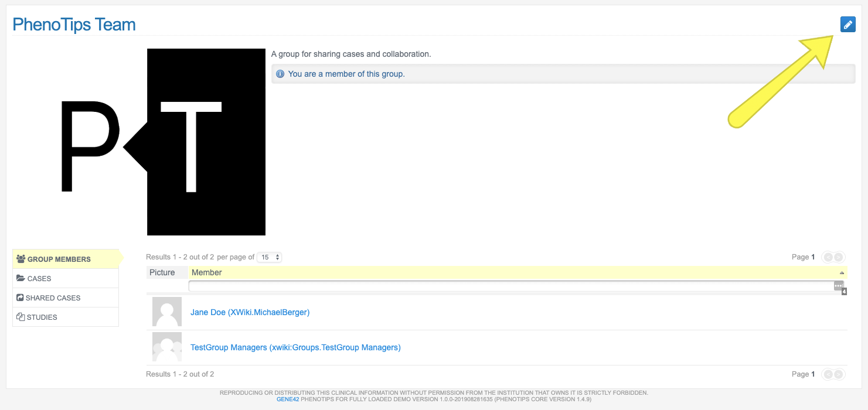
Task: Click previous page arrow in bottom pagination
Action: (x=828, y=374)
